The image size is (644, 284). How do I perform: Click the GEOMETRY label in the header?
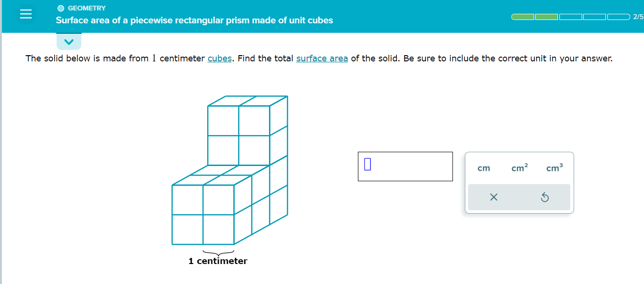87,8
